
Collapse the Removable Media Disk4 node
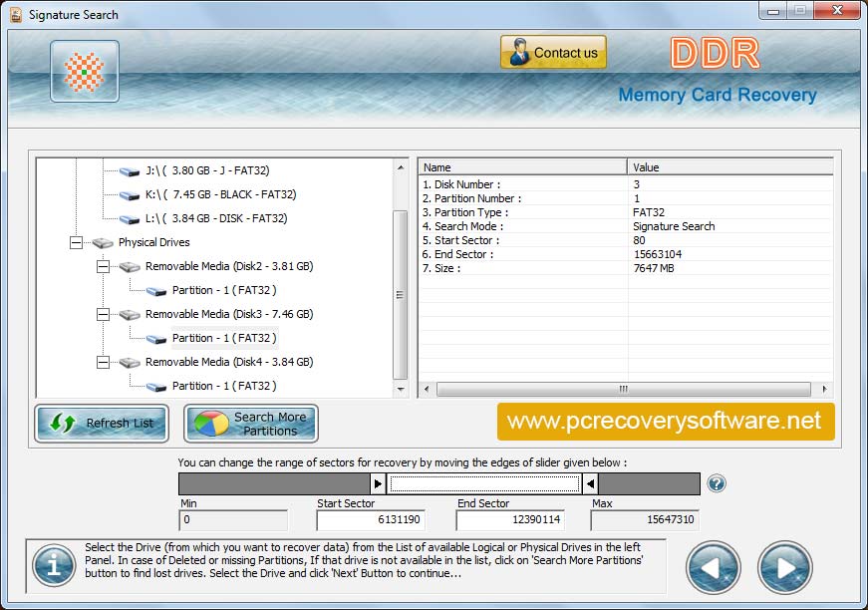(x=103, y=362)
